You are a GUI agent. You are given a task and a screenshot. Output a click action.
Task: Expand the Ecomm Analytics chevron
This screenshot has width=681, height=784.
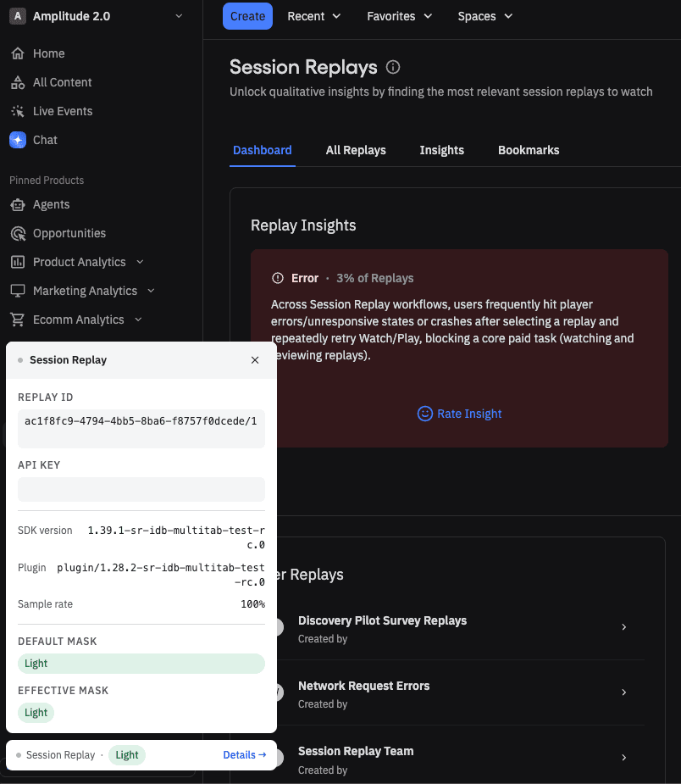point(138,320)
